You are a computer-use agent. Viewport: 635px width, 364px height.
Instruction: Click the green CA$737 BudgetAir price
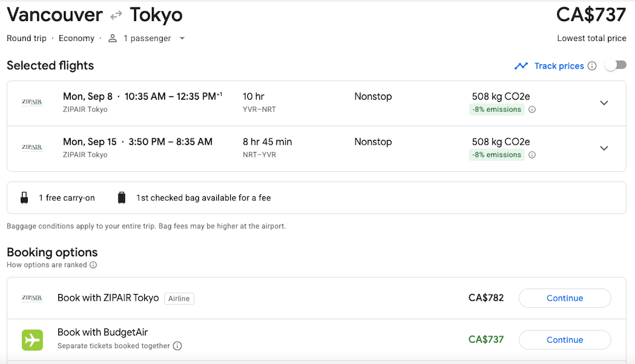pos(486,340)
